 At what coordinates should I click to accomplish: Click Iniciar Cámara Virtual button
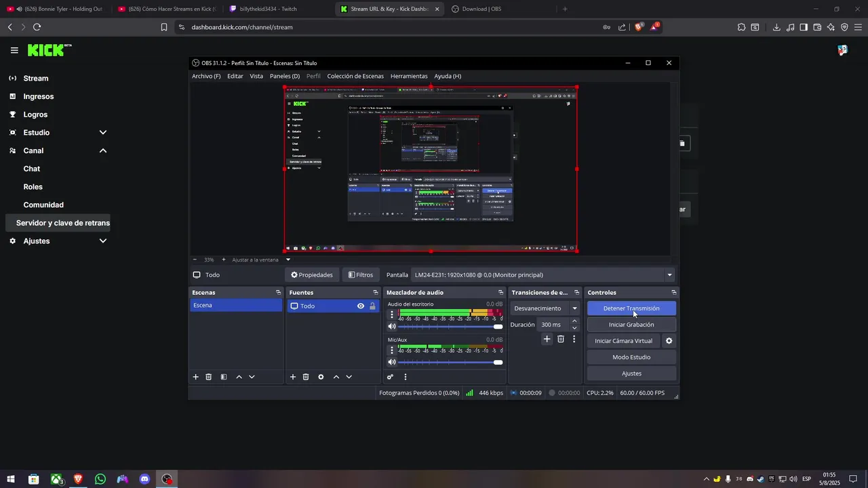point(623,341)
